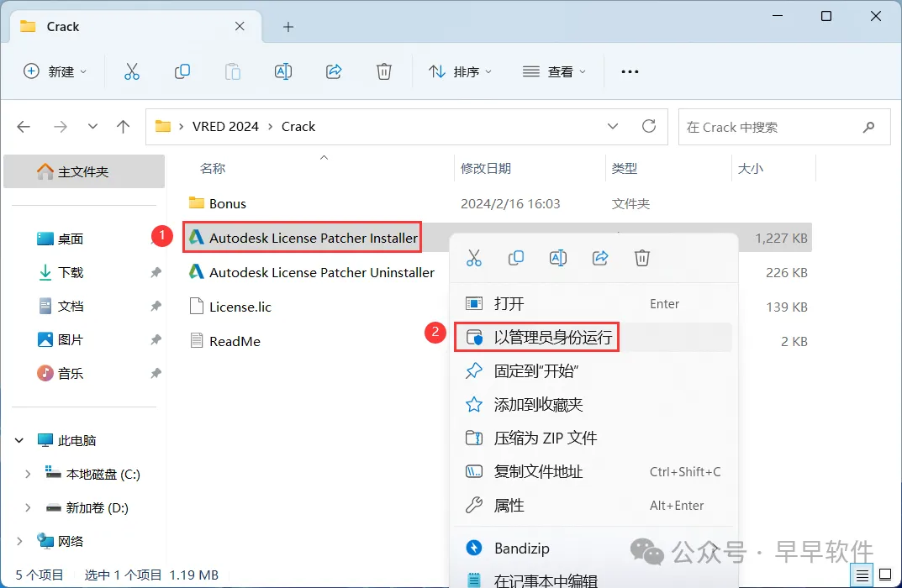This screenshot has height=588, width=902.
Task: Click the pin icon next to 文档
Action: [x=156, y=307]
